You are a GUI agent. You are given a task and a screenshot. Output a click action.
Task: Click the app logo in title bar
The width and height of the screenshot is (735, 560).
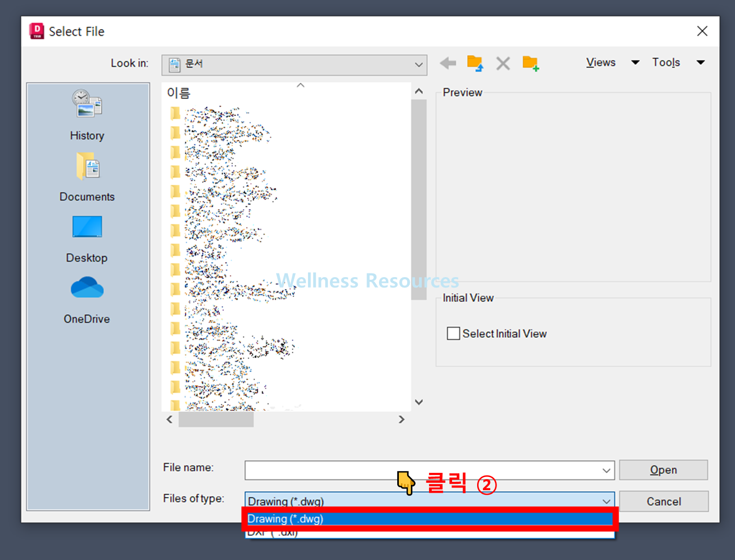coord(37,31)
